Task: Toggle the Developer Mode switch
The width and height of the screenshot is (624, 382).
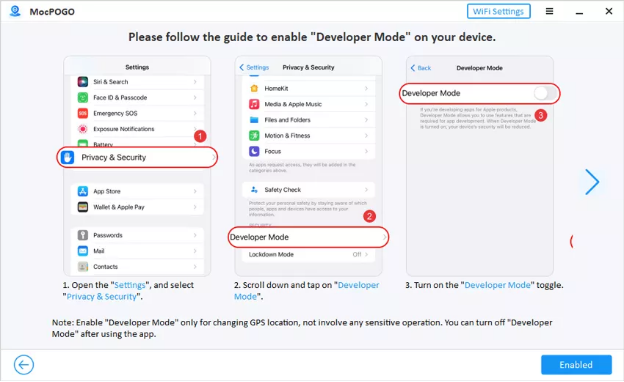Action: tap(545, 93)
